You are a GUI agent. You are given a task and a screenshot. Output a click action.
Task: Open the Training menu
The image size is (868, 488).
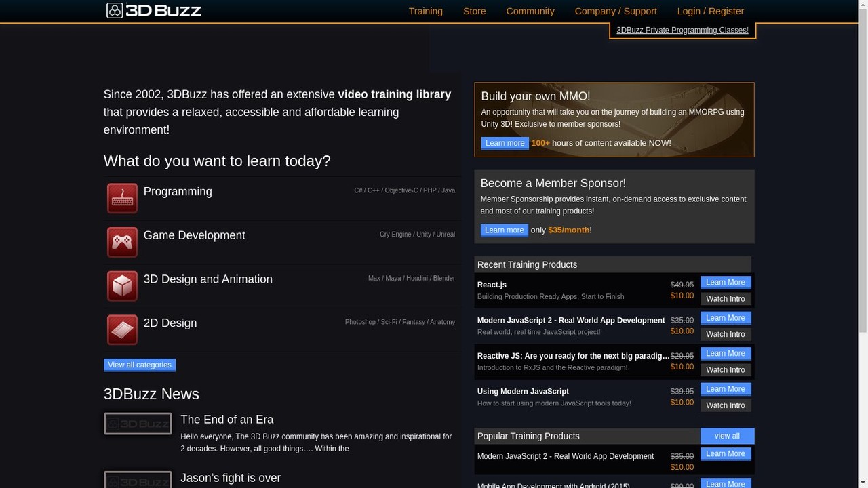[x=426, y=11]
